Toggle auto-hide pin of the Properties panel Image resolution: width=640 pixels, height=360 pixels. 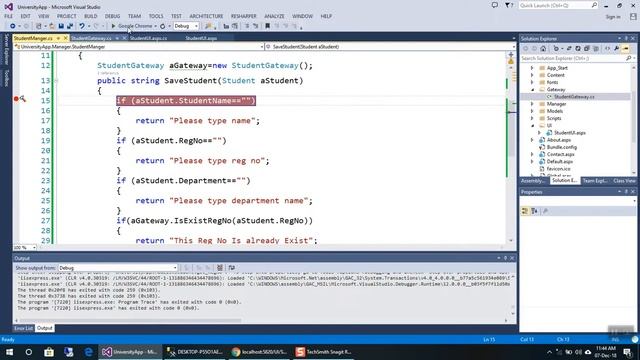click(626, 191)
